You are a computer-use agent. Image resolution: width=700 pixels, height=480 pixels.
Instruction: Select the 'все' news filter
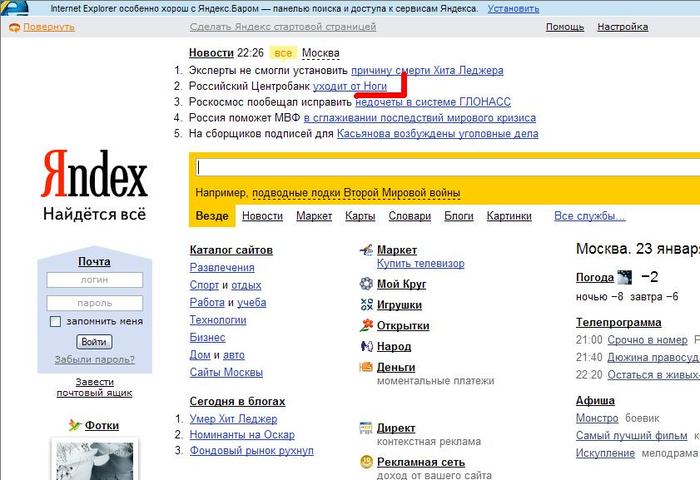coord(283,53)
